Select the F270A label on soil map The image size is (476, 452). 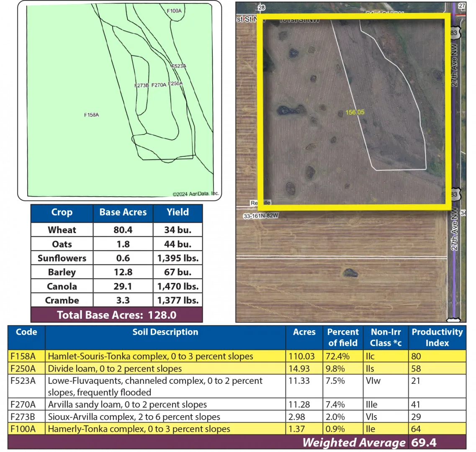click(159, 85)
